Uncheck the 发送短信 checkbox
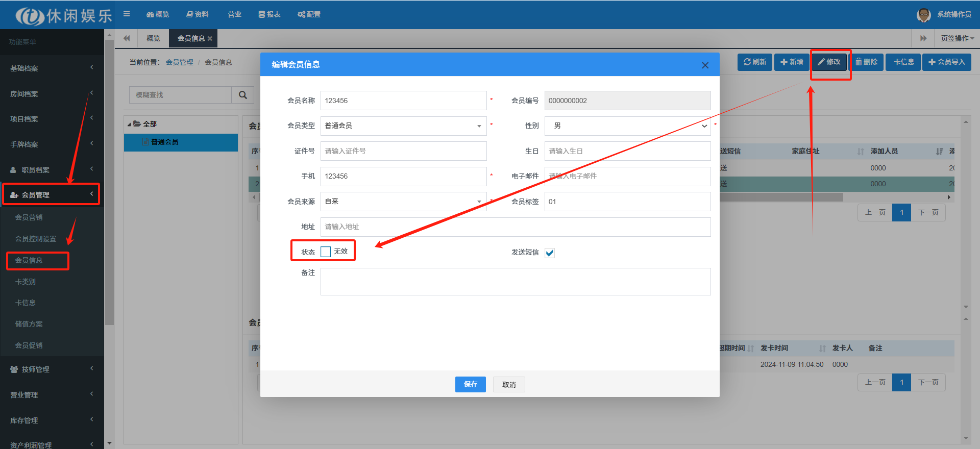980x449 pixels. point(550,253)
